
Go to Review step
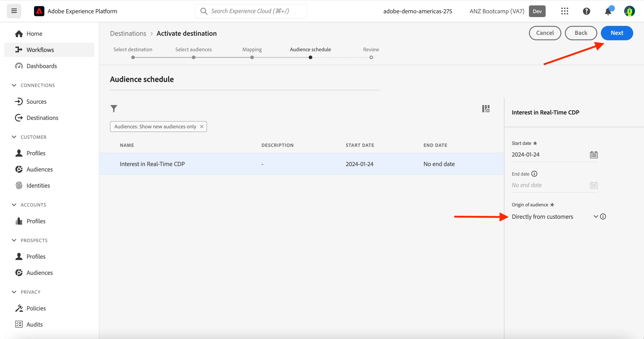click(371, 53)
